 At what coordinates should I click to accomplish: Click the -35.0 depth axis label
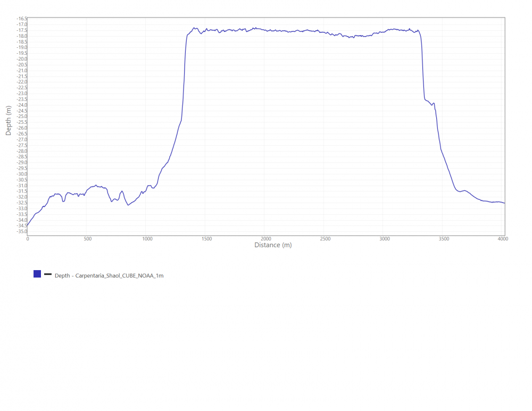(22, 232)
